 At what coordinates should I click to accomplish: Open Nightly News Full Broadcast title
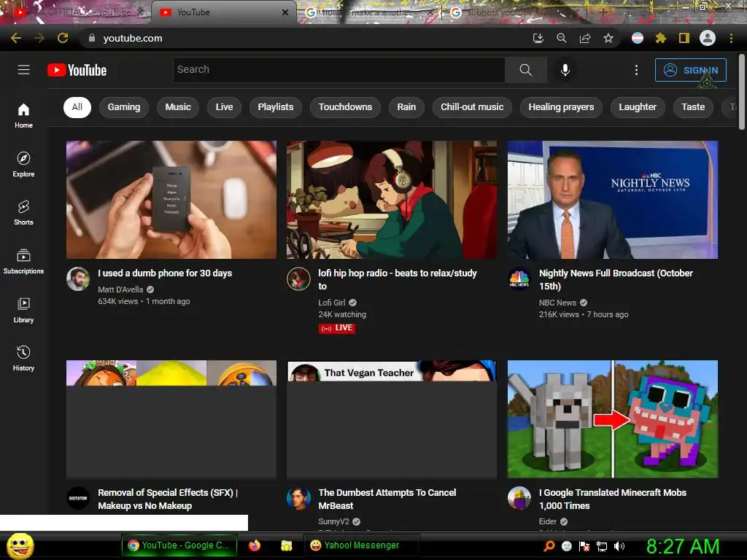[616, 279]
